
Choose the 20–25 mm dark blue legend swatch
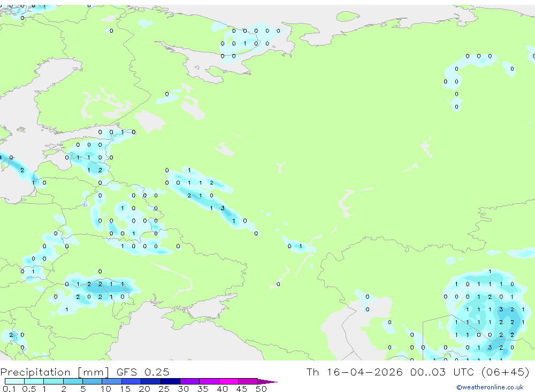coord(151,381)
